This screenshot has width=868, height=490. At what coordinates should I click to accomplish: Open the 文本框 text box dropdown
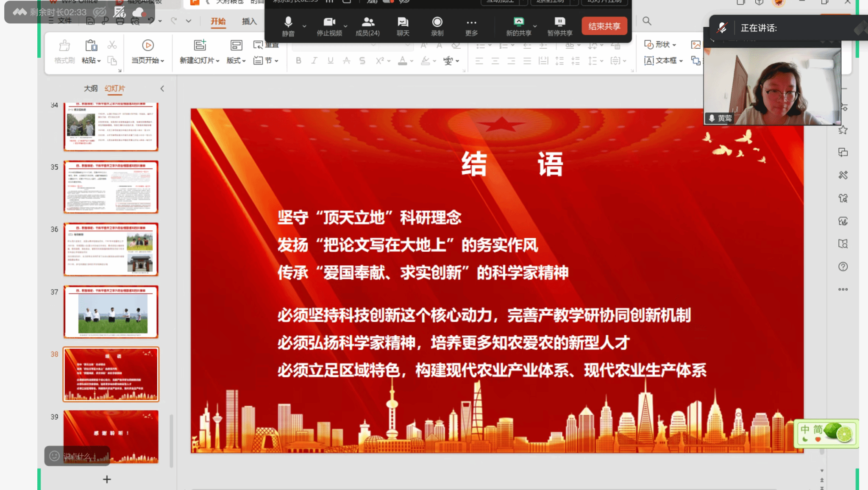tap(663, 61)
